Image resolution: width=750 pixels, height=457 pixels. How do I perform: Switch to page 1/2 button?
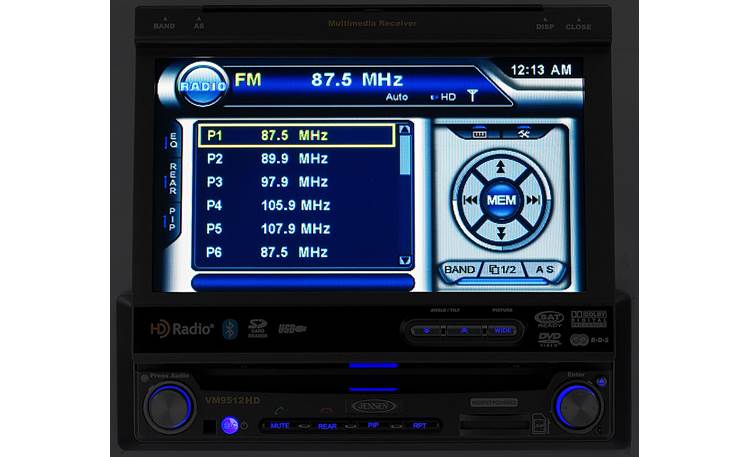(x=502, y=270)
